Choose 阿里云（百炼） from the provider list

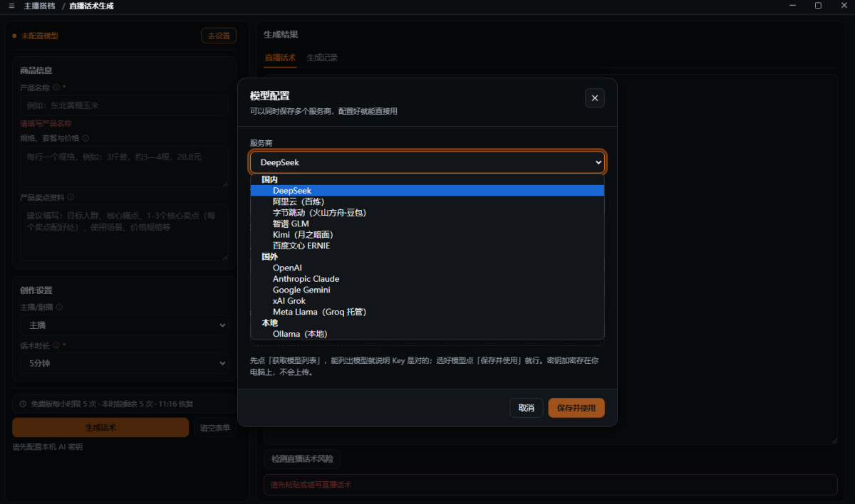[x=427, y=201]
